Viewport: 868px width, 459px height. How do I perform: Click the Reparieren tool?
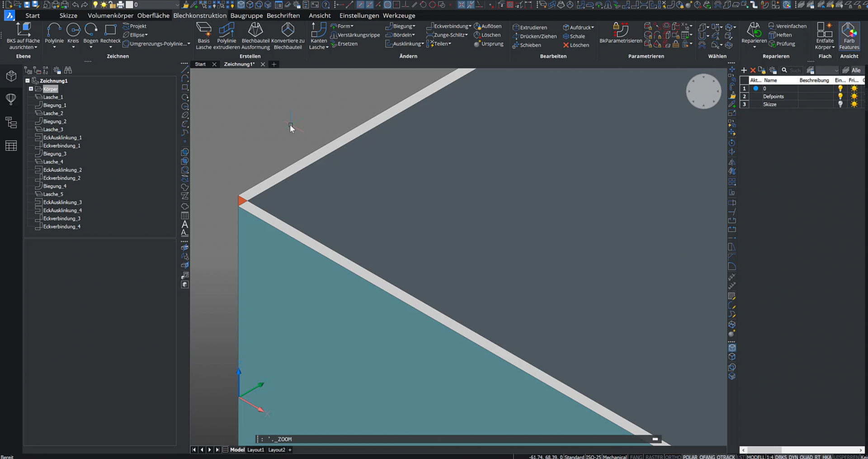coord(754,34)
